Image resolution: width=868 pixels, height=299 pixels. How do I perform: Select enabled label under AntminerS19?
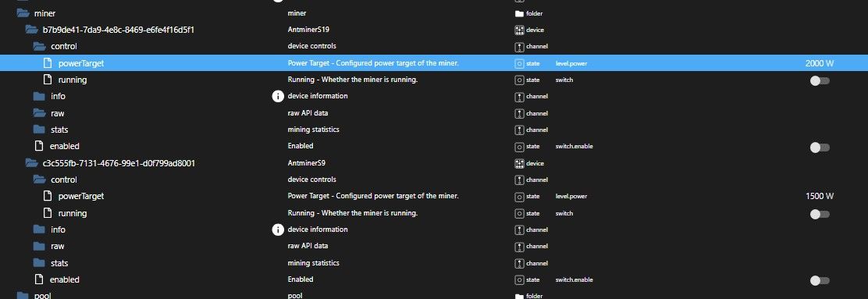point(65,146)
